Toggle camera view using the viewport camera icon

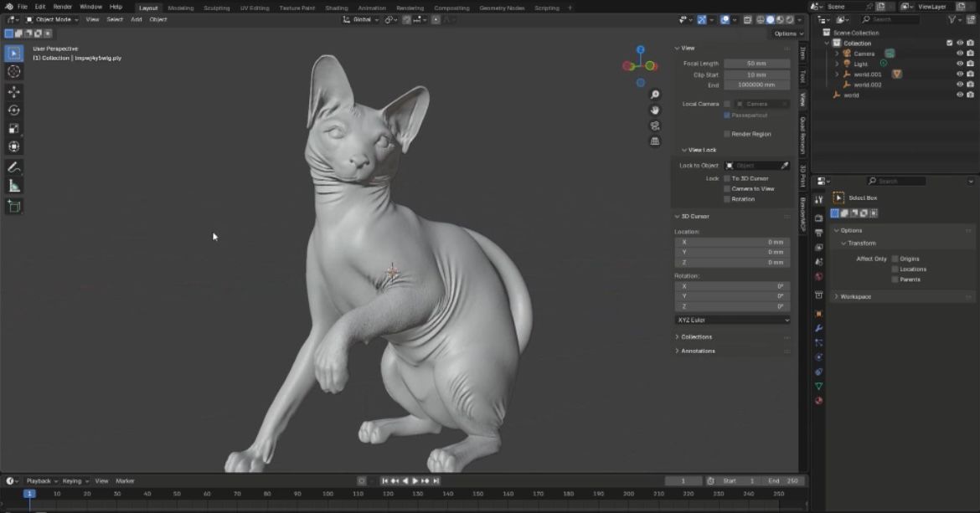point(655,126)
